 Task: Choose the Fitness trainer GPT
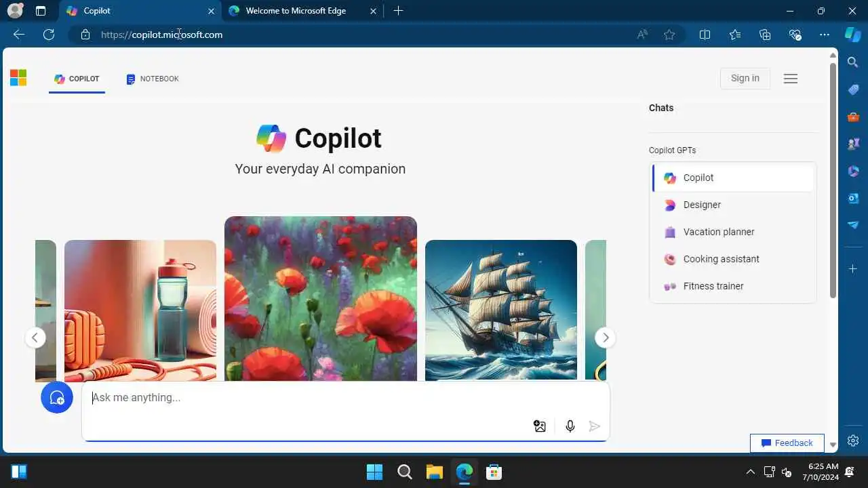[733, 286]
